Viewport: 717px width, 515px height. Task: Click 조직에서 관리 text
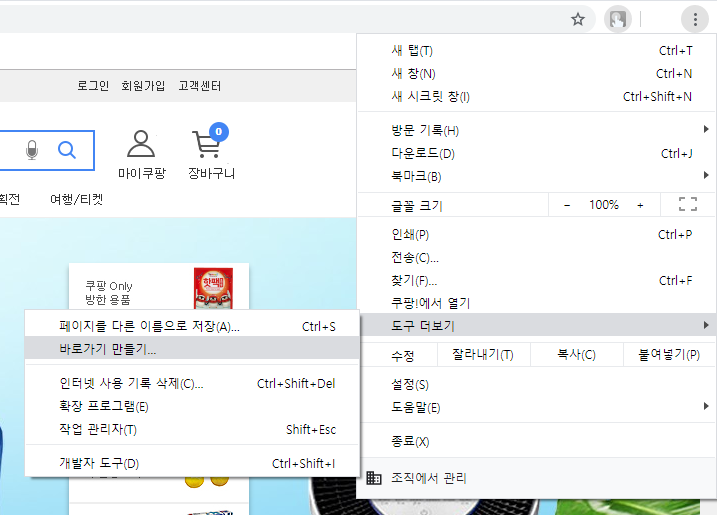[x=428, y=478]
